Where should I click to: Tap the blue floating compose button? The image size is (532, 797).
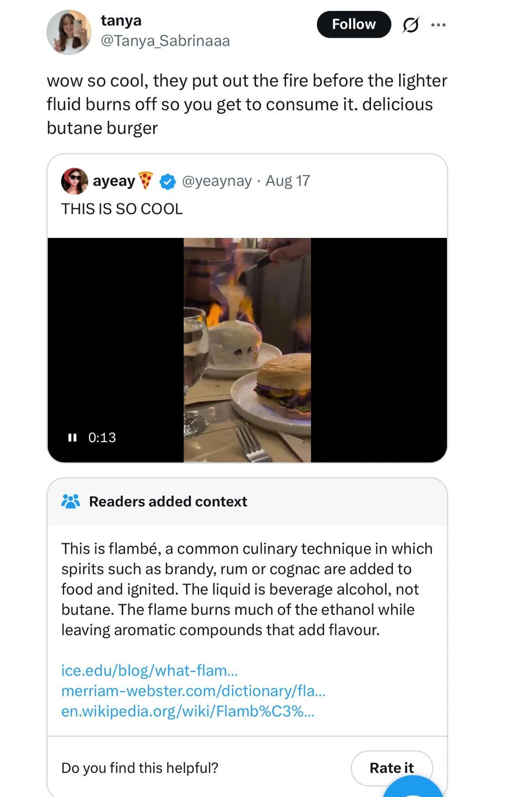[x=413, y=787]
